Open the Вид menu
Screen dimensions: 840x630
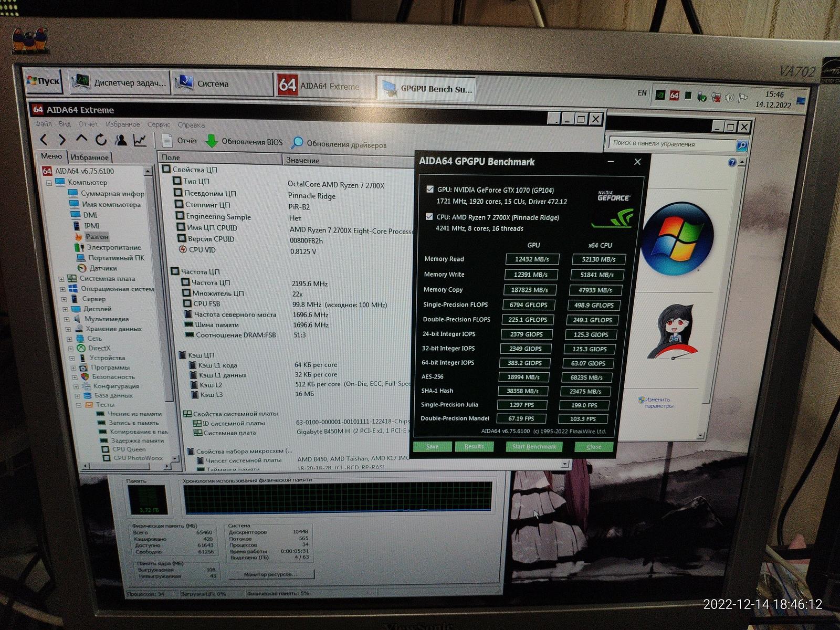click(65, 124)
